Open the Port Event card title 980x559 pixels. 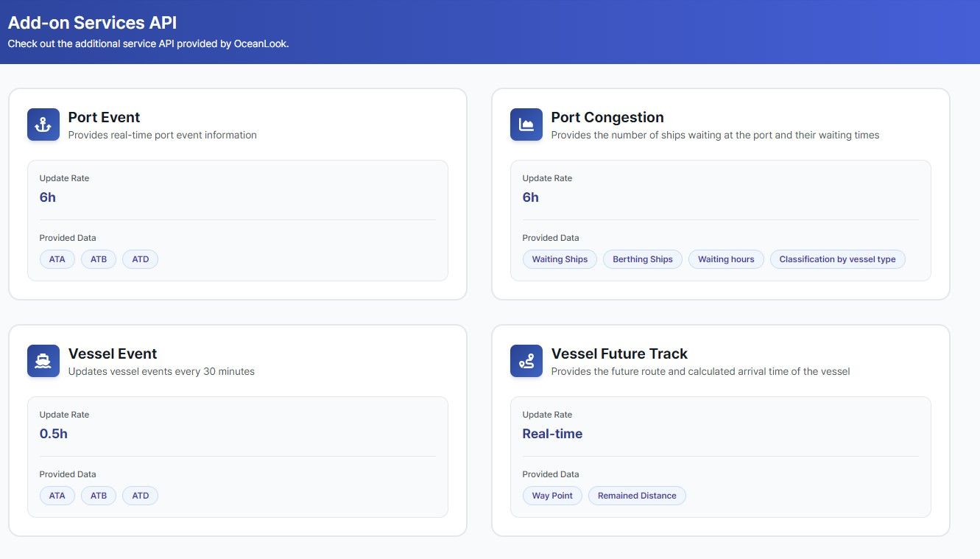point(104,117)
